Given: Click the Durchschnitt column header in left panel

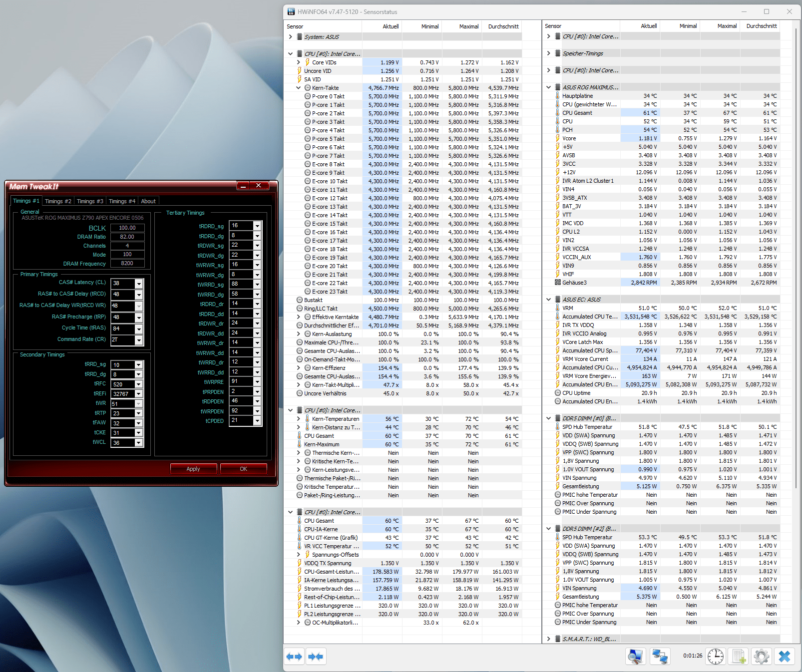Looking at the screenshot, I should [x=503, y=26].
